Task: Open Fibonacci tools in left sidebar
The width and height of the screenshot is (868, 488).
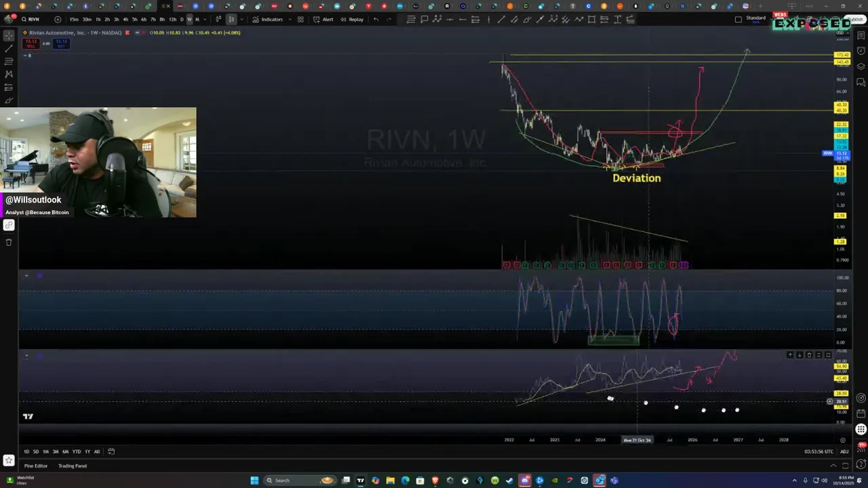Action: coord(9,60)
